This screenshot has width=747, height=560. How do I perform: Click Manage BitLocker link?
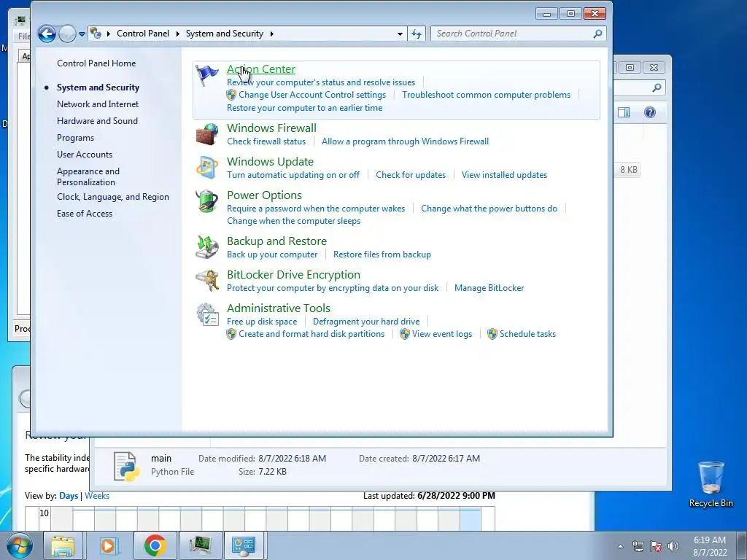[489, 287]
